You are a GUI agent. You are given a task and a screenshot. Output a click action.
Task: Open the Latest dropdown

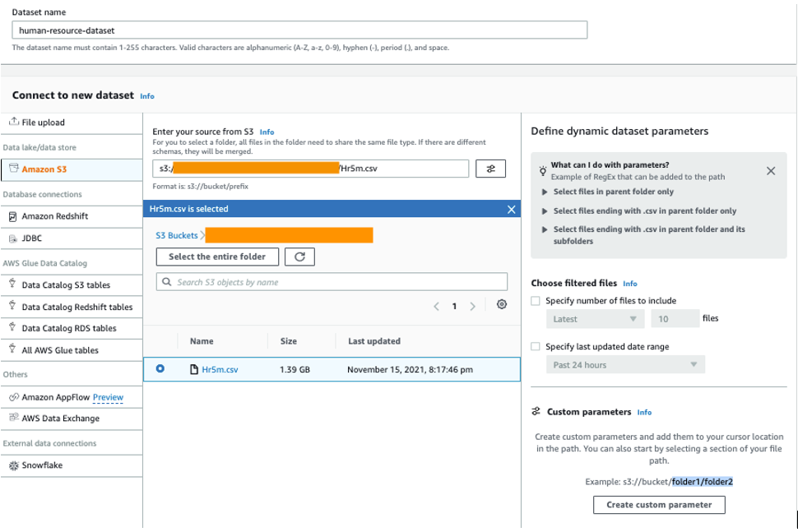(595, 319)
